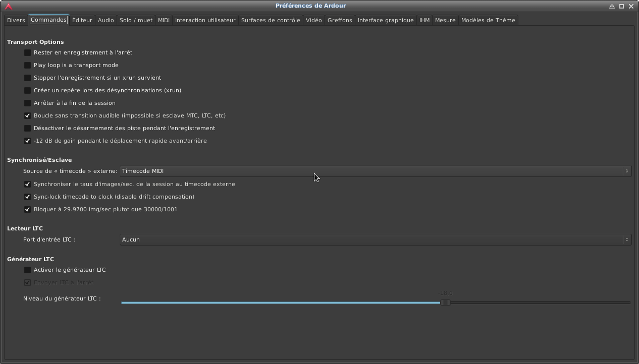Select the Commandes tab

(48, 20)
